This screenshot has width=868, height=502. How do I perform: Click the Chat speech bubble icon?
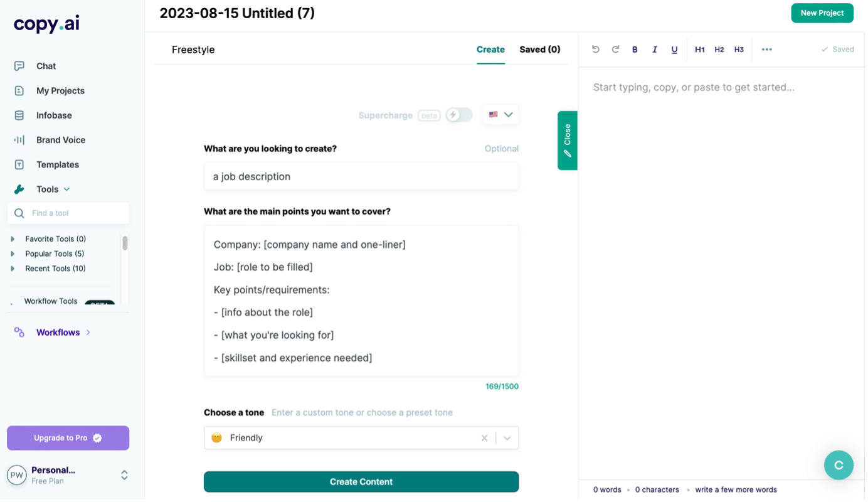coord(19,66)
